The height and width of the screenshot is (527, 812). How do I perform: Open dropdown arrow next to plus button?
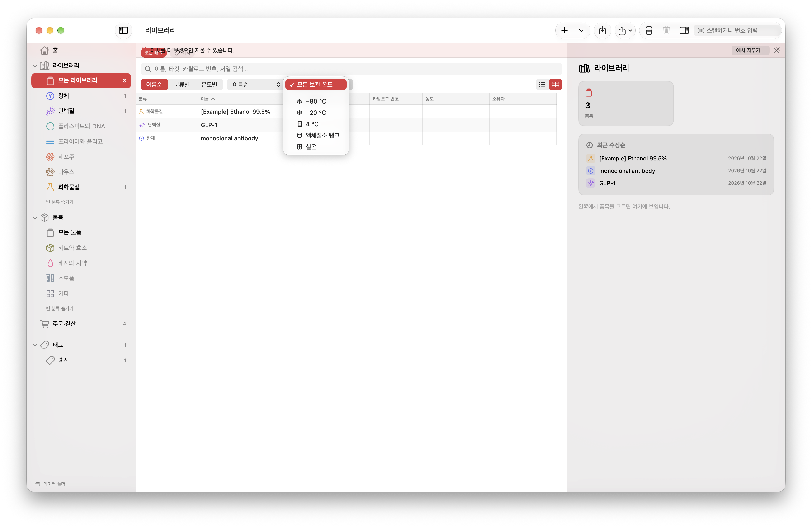(581, 30)
